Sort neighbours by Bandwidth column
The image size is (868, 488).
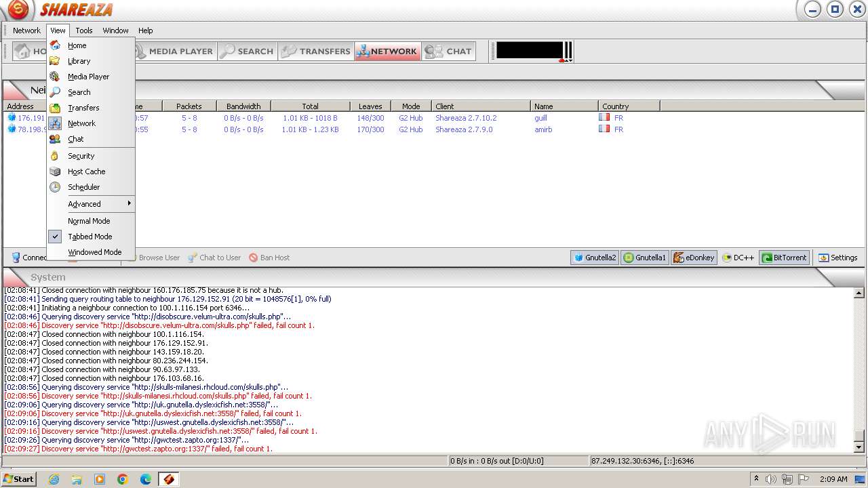(x=243, y=106)
